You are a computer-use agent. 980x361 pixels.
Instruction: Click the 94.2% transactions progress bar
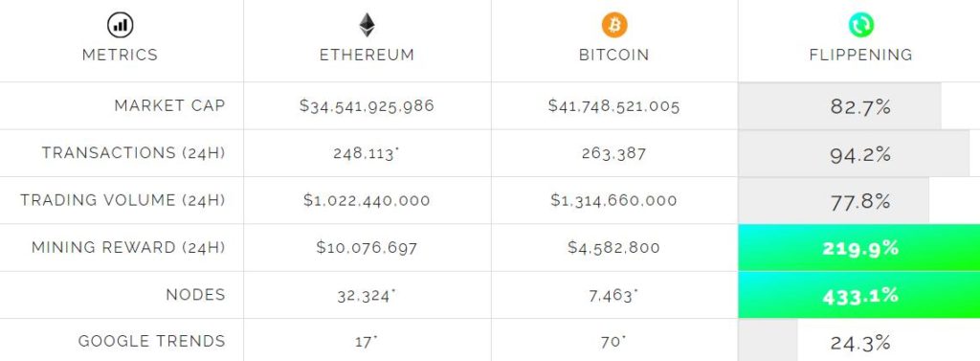point(854,154)
